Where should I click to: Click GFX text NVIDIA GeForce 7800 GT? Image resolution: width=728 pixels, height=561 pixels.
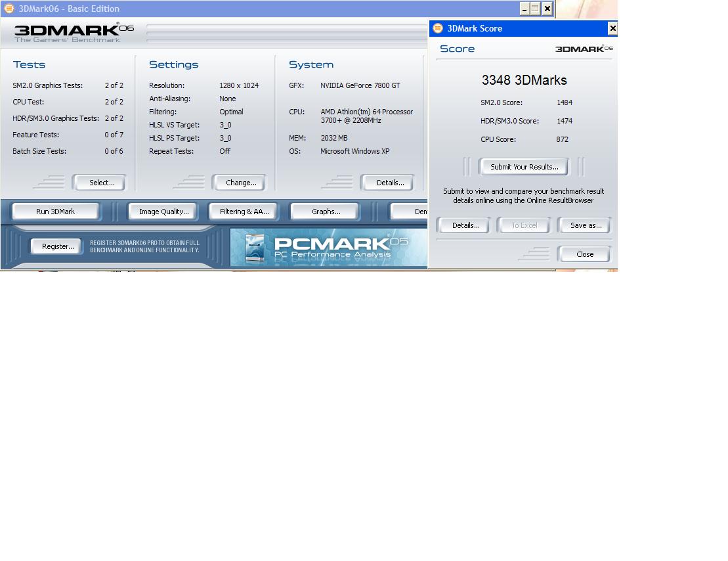point(360,85)
